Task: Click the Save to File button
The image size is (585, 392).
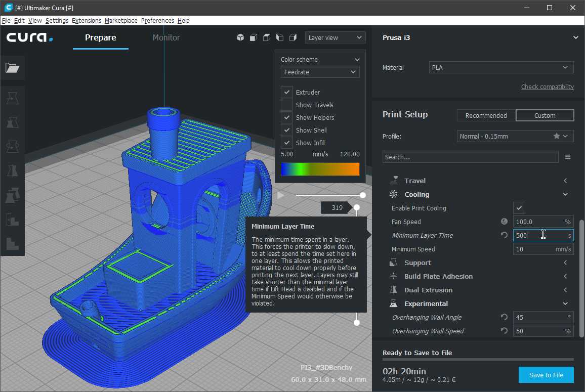Action: tap(546, 375)
